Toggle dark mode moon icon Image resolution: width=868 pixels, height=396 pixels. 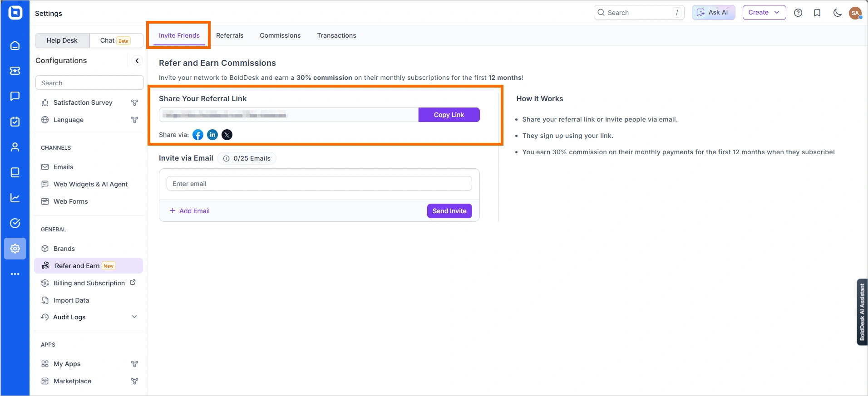[x=837, y=13]
